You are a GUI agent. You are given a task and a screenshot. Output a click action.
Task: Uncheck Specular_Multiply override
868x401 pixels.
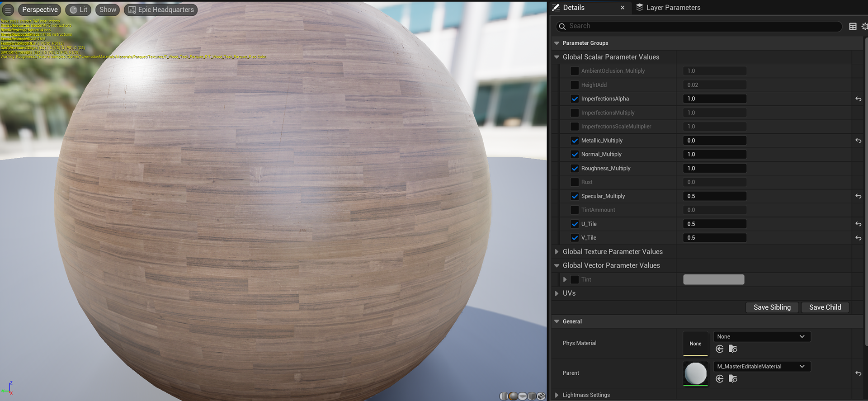[x=575, y=196]
